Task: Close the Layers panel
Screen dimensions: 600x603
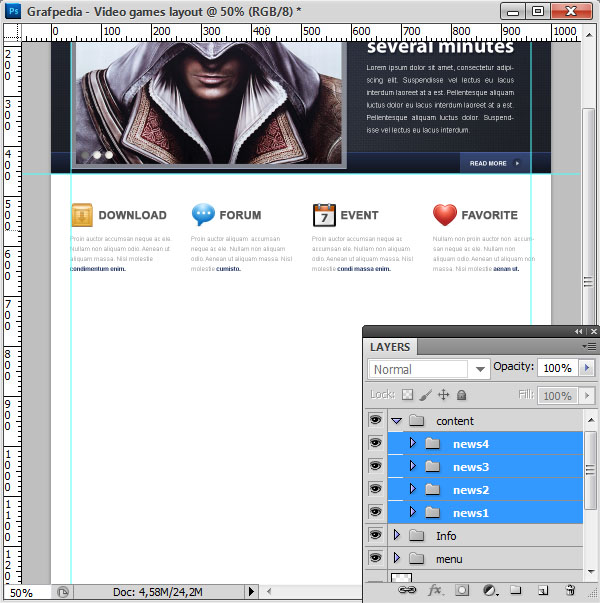Action: [x=594, y=331]
